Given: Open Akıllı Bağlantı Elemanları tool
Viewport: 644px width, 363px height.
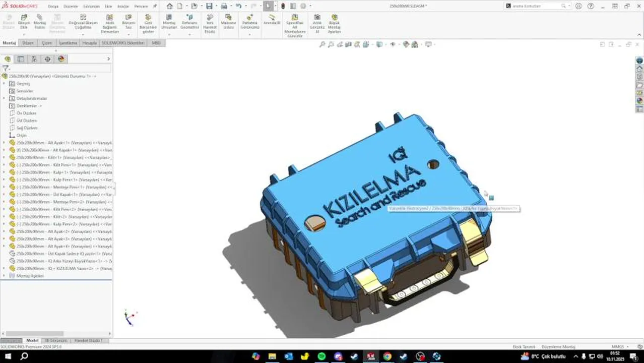Looking at the screenshot, I should click(x=110, y=24).
